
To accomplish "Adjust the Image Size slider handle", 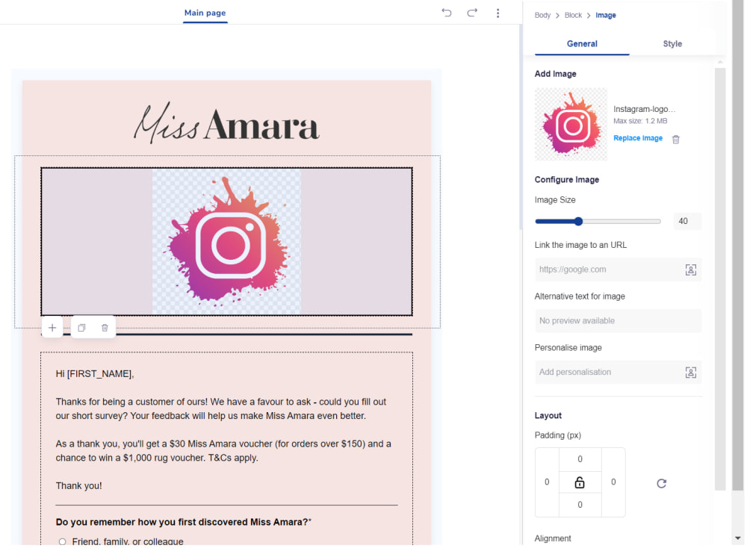I will pos(578,222).
